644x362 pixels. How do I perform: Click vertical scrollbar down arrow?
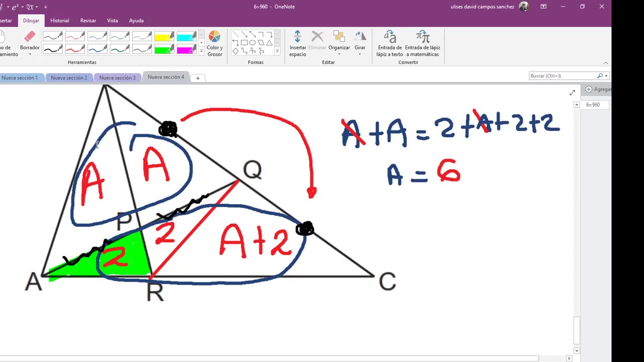(577, 351)
